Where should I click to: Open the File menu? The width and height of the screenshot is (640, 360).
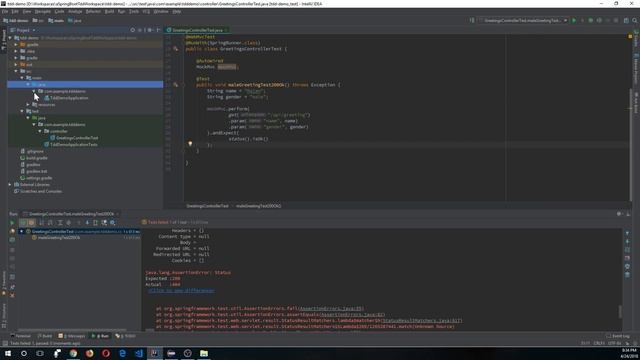click(x=5, y=11)
